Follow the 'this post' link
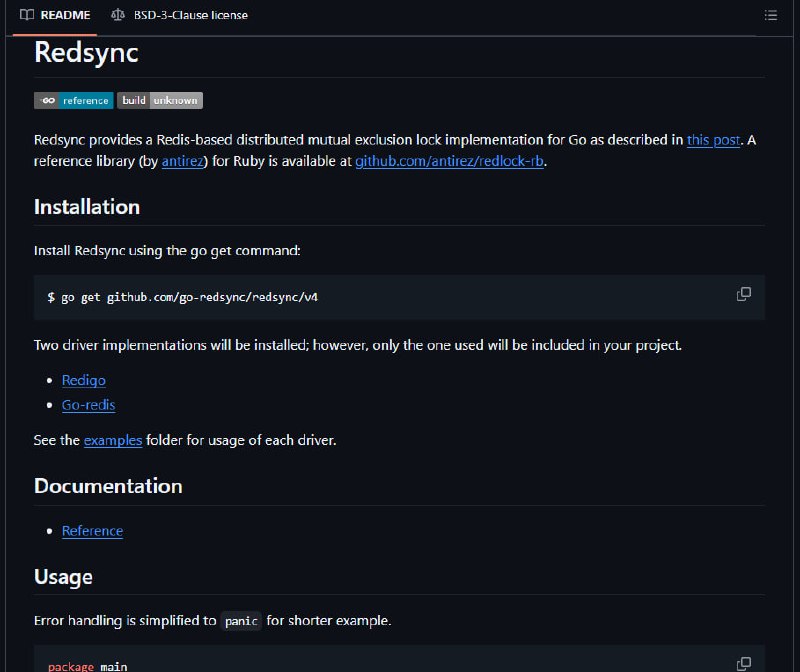The height and width of the screenshot is (672, 800). [x=713, y=140]
